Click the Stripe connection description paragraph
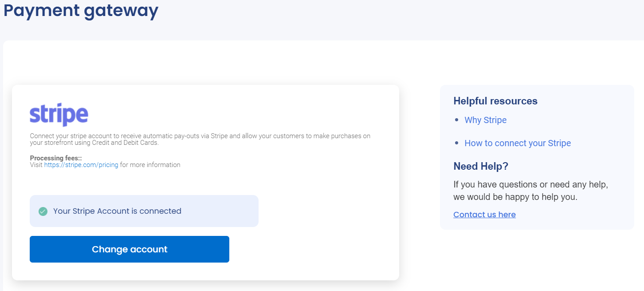The width and height of the screenshot is (644, 291). tap(200, 139)
